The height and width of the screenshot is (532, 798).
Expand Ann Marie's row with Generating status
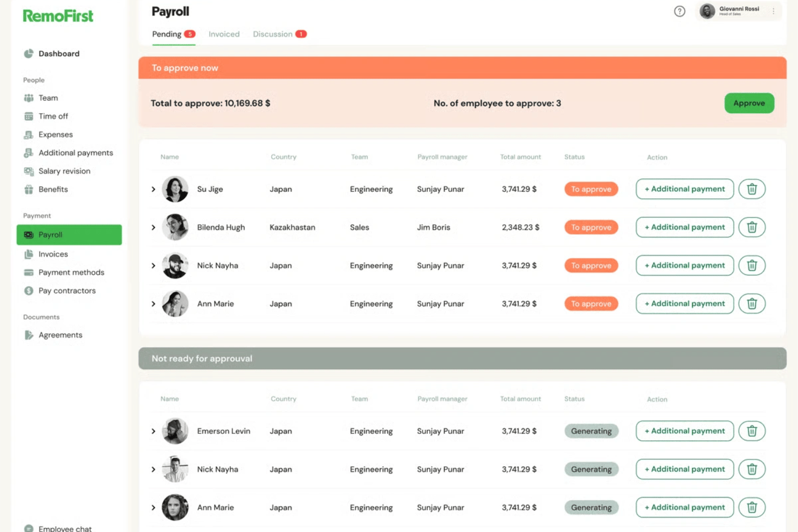(x=153, y=508)
